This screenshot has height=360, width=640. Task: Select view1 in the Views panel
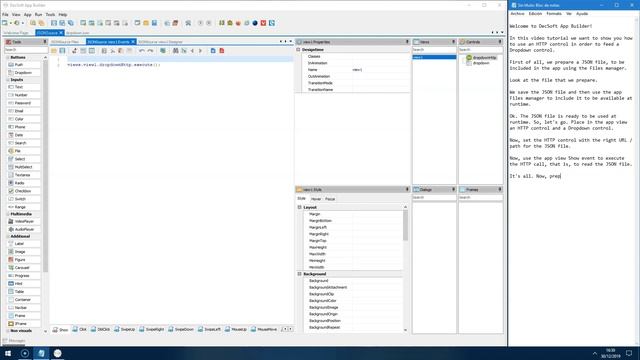tap(434, 57)
